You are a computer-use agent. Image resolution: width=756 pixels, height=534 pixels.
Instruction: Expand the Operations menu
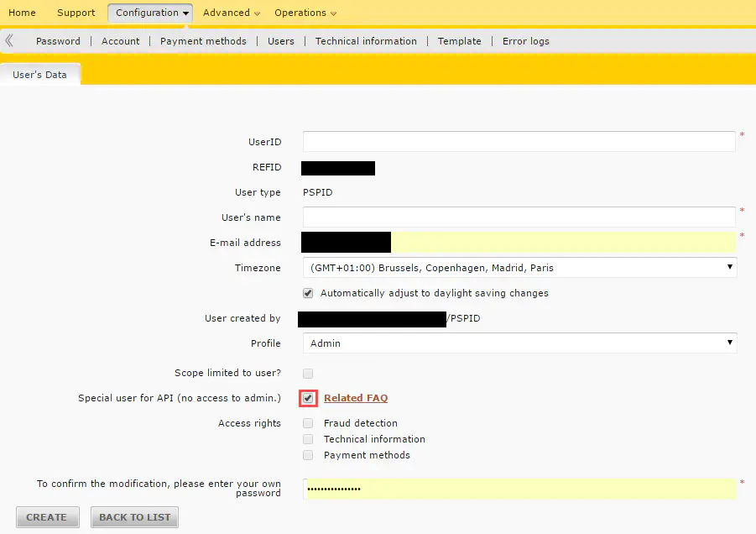click(305, 13)
